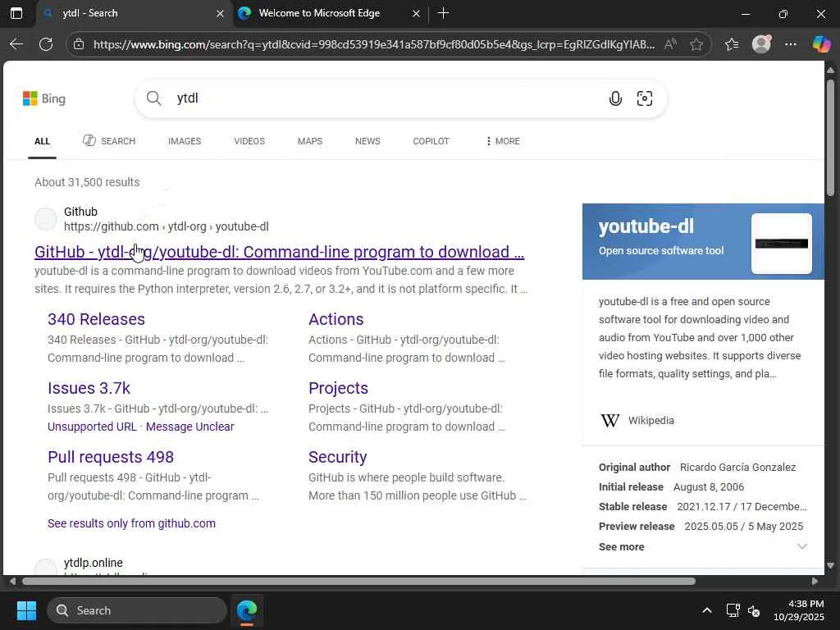The height and width of the screenshot is (630, 840).
Task: Click the Windows taskbar Search box
Action: tap(137, 610)
